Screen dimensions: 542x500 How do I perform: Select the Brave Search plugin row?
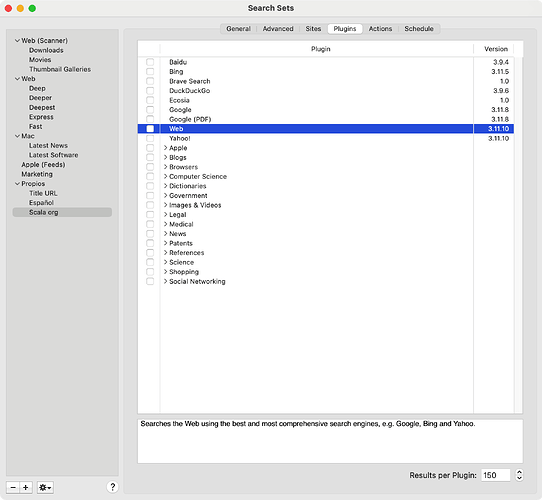[325, 81]
